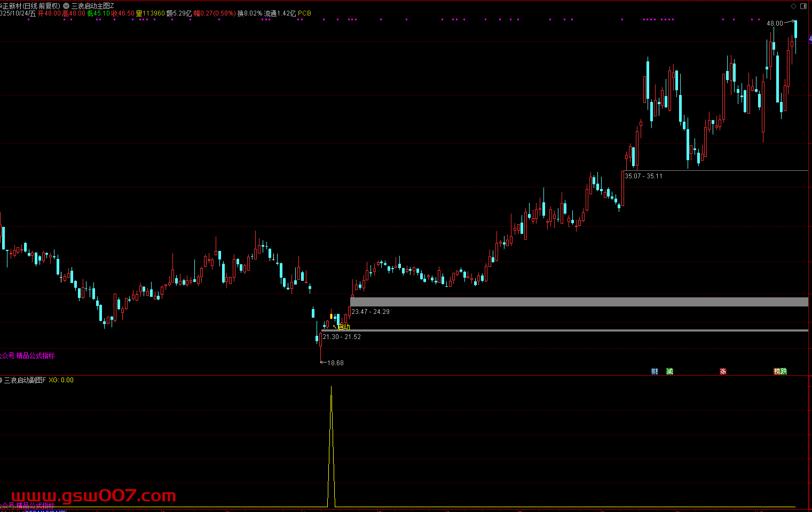Image resolution: width=812 pixels, height=512 pixels.
Task: Click the diamond icon at chart top-right
Action: click(794, 6)
